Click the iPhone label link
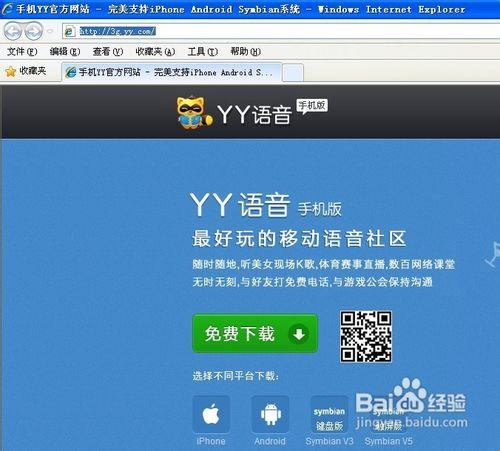 [x=211, y=441]
